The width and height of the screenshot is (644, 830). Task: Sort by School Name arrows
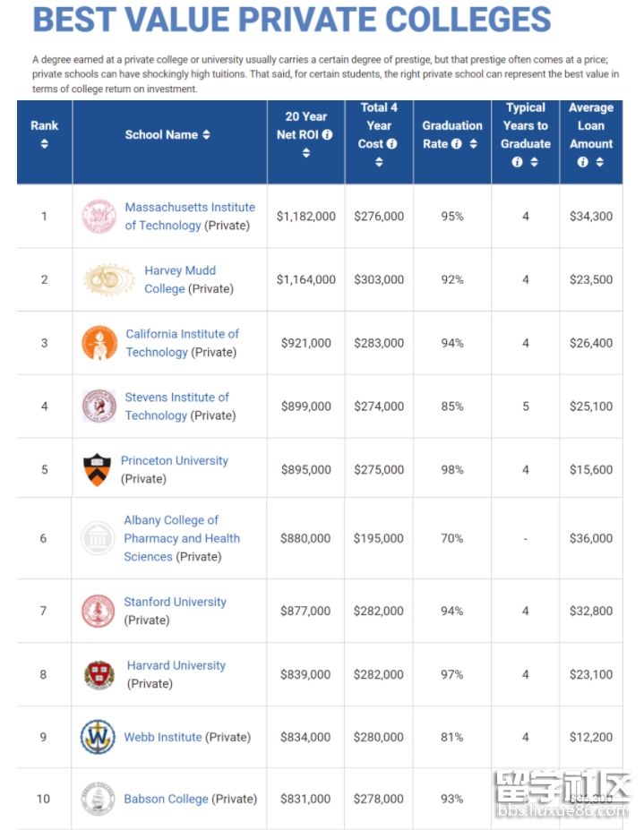click(x=206, y=135)
